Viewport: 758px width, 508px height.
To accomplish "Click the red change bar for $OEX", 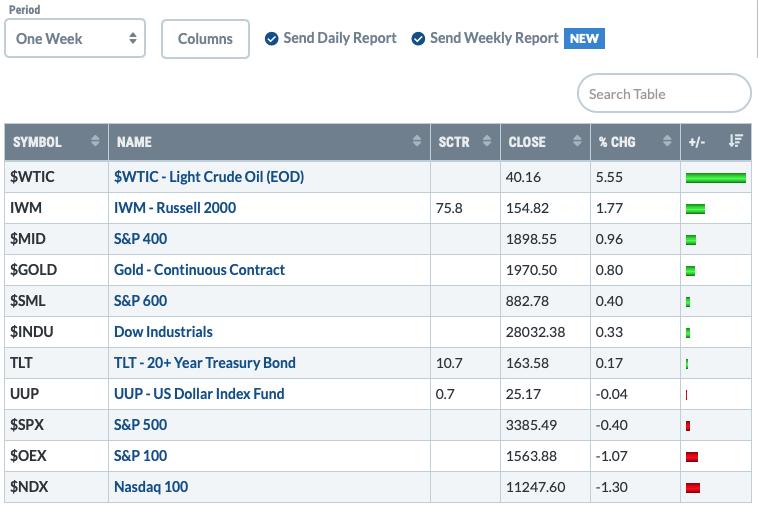I will pos(692,457).
